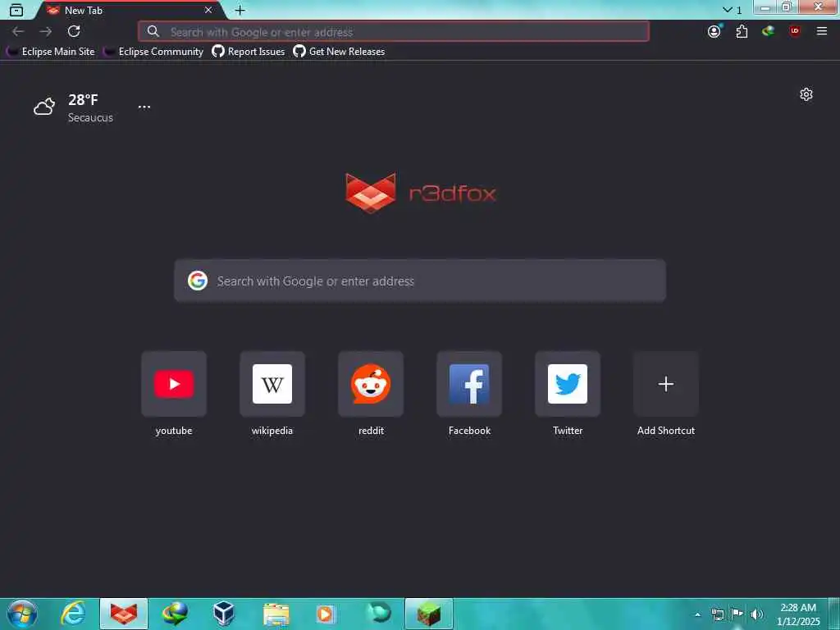The width and height of the screenshot is (840, 630).
Task: Open the wikipedia shortcut tile
Action: [272, 384]
